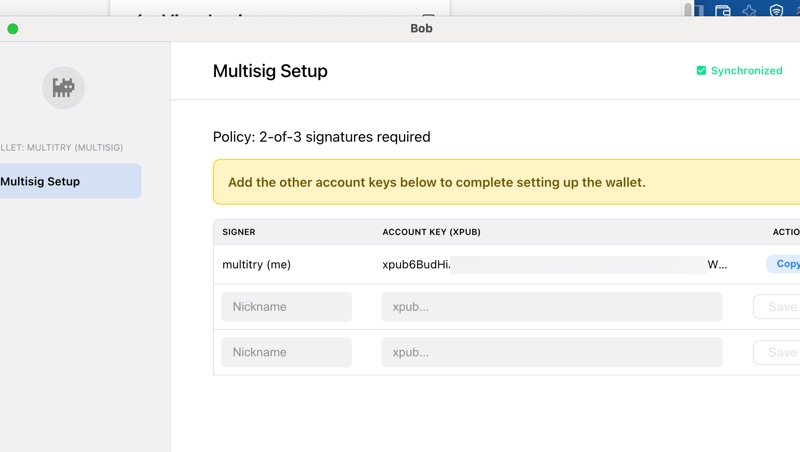Click the multitry (me) signer name
Screen dimensions: 800x452
(256, 265)
